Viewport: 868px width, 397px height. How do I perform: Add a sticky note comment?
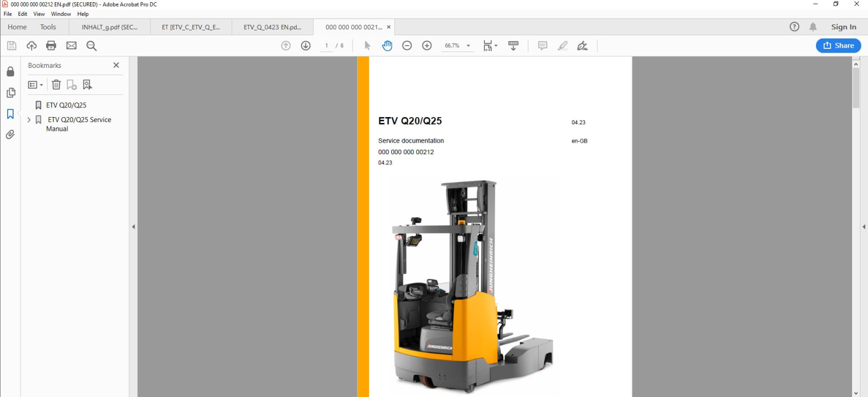coord(542,46)
